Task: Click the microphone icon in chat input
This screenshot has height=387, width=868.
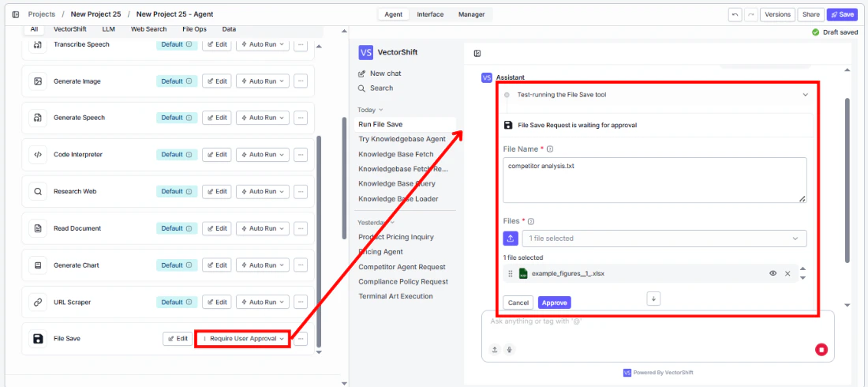Action: point(509,349)
